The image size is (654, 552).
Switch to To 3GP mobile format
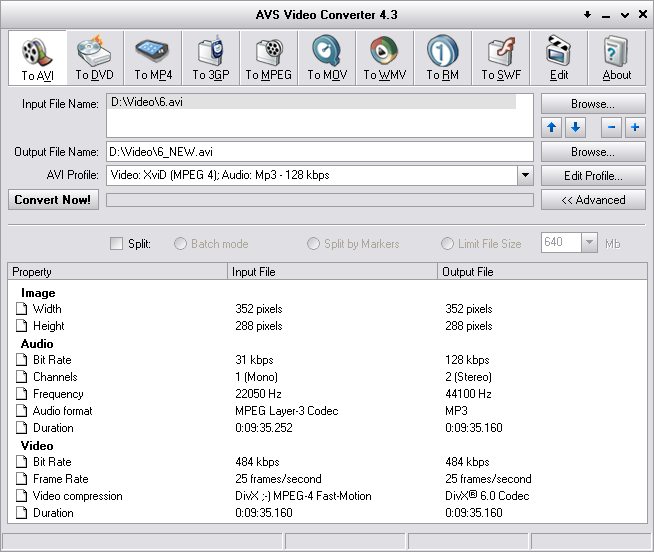(x=211, y=58)
